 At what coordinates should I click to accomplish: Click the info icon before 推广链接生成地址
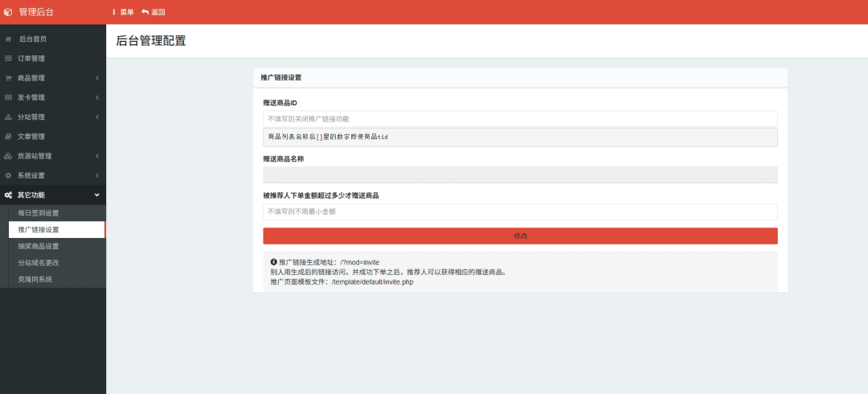274,262
